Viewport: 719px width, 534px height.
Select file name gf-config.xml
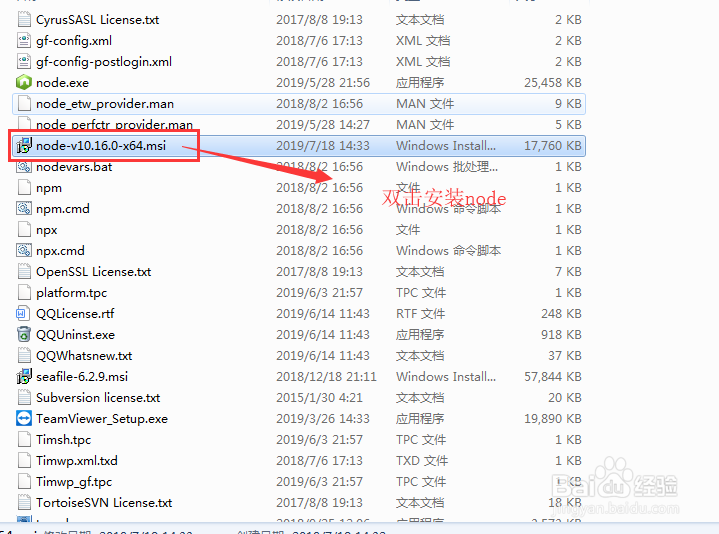[74, 41]
